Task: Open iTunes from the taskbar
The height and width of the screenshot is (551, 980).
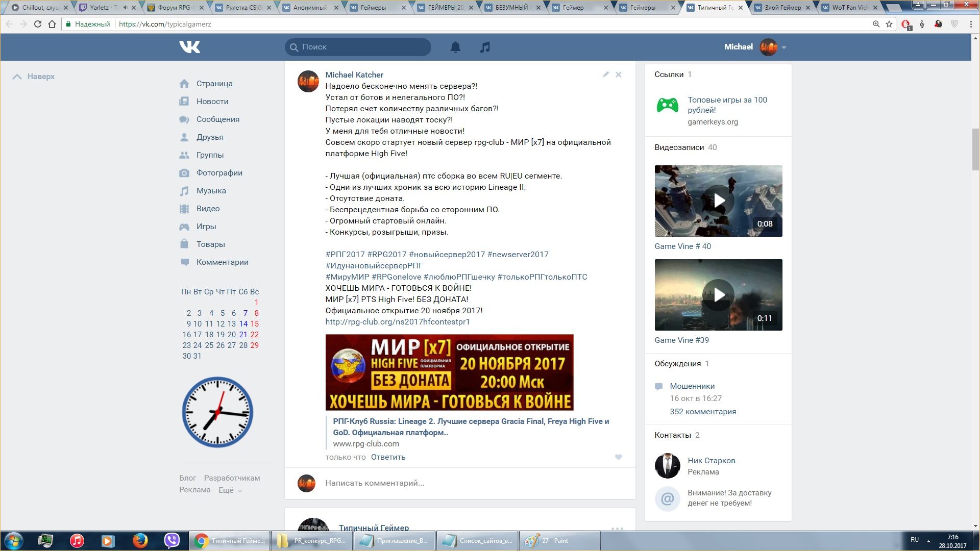Action: click(x=77, y=541)
